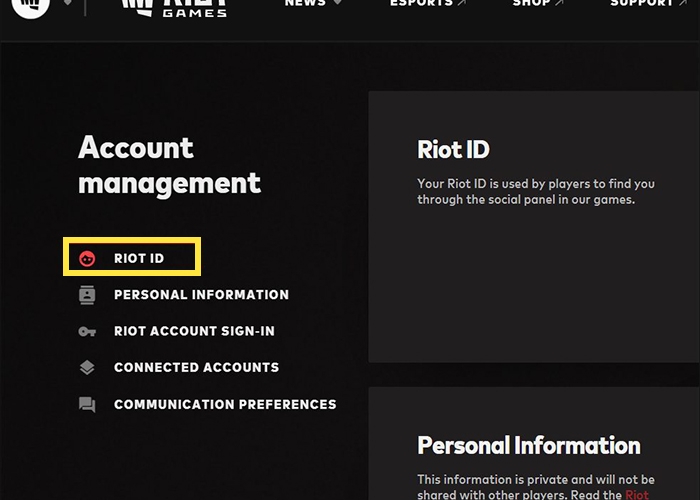Click the key icon for account sign-in
This screenshot has height=500, width=700.
tap(87, 331)
